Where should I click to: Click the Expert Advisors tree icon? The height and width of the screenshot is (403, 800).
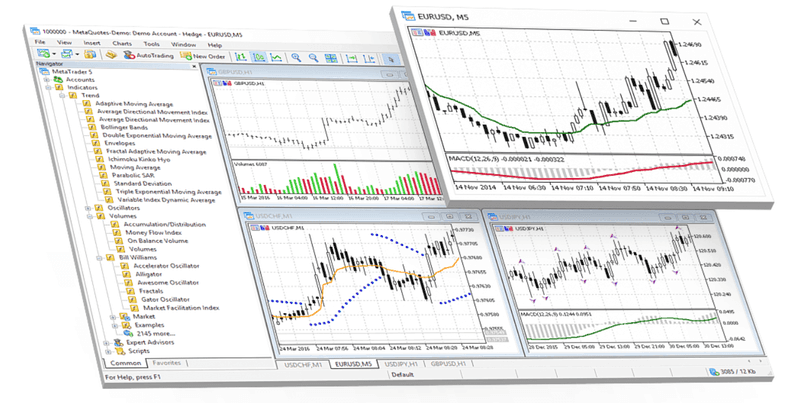click(118, 342)
